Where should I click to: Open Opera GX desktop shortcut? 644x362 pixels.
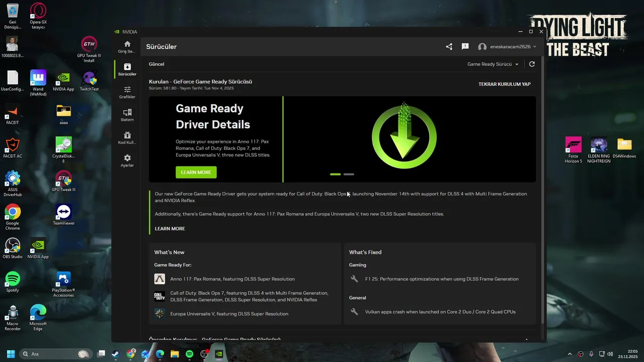[x=38, y=16]
